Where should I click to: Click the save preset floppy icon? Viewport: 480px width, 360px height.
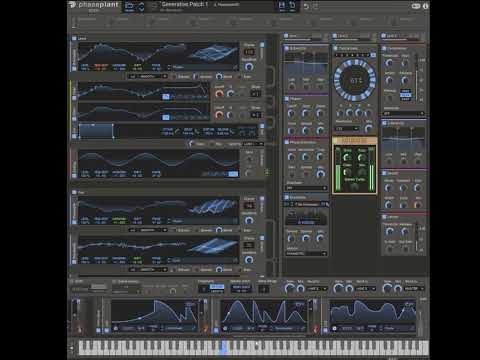[x=282, y=5]
